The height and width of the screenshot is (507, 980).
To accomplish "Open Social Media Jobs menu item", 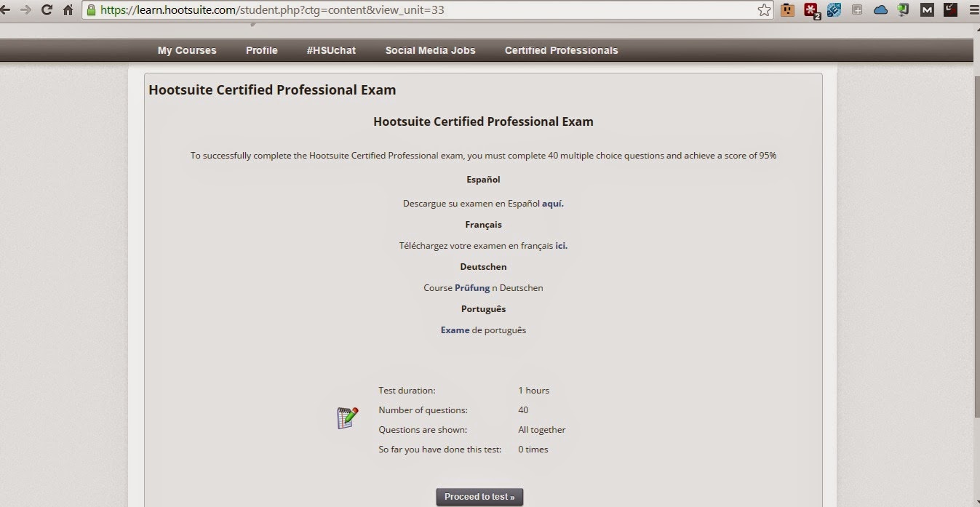I will (431, 50).
